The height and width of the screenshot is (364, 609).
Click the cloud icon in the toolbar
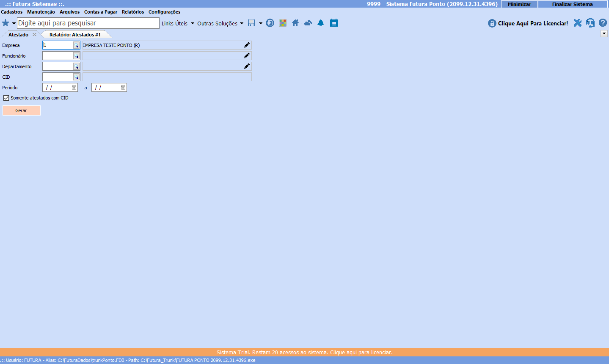point(308,23)
